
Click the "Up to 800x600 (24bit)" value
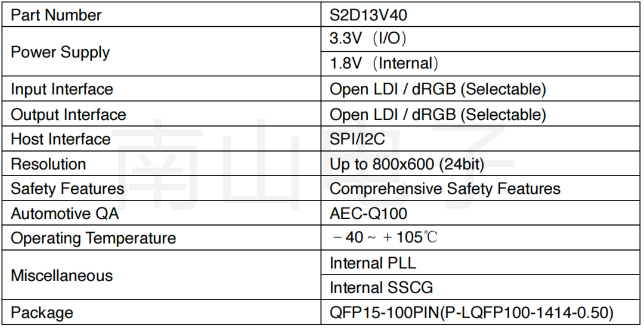click(407, 164)
